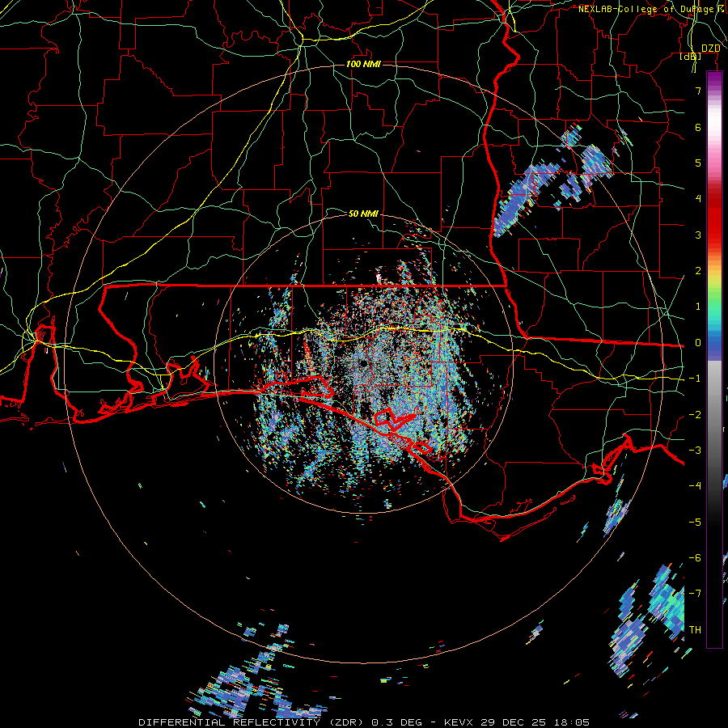Click the [dB] unit label
The height and width of the screenshot is (728, 728).
point(691,56)
